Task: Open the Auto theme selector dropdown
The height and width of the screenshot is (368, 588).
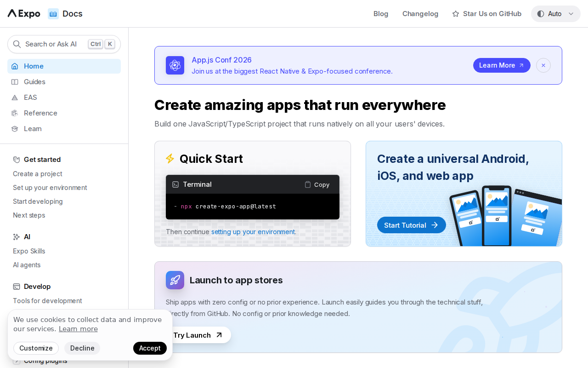Action: click(x=555, y=13)
